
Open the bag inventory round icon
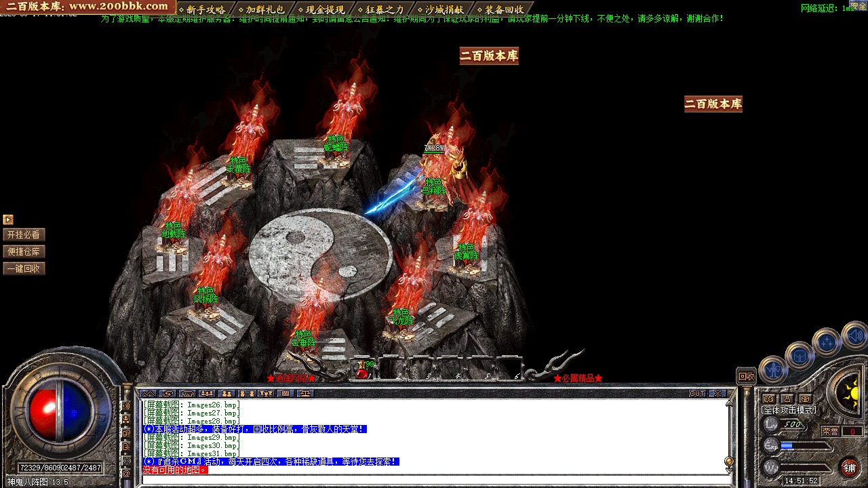(x=800, y=354)
